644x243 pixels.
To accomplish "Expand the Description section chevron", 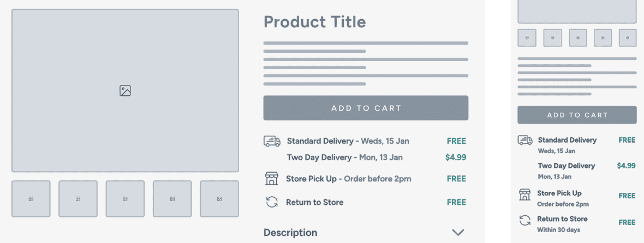I will 458,232.
